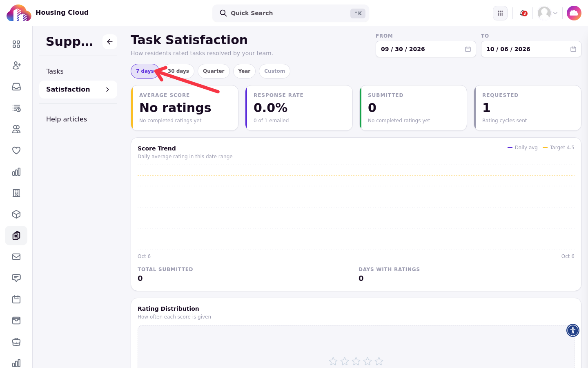
Task: Click the Daily avg legend entry
Action: (522, 148)
